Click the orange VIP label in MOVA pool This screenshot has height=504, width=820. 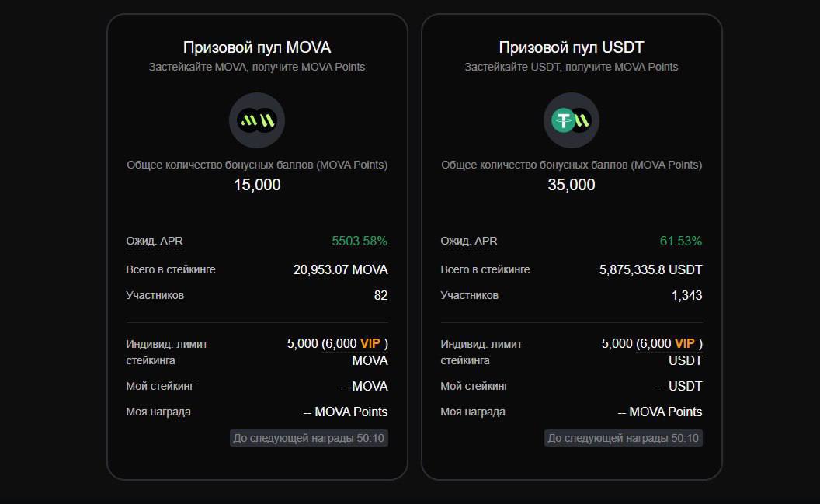tap(370, 343)
